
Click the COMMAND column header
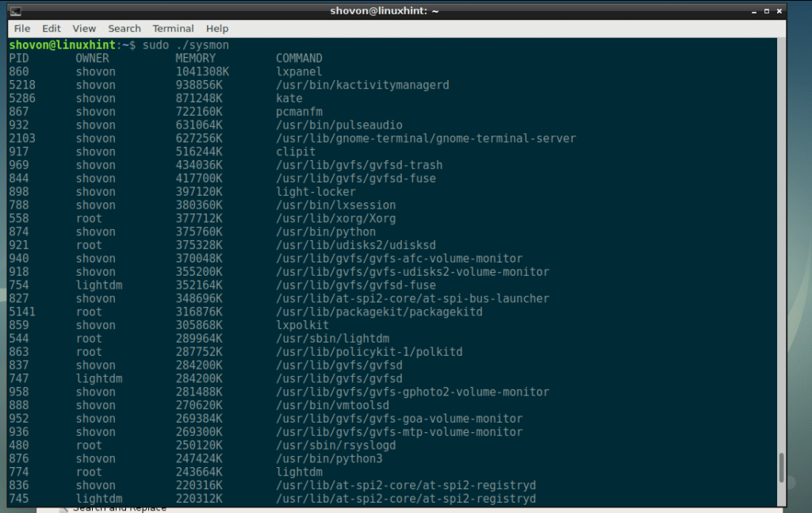pyautogui.click(x=299, y=59)
